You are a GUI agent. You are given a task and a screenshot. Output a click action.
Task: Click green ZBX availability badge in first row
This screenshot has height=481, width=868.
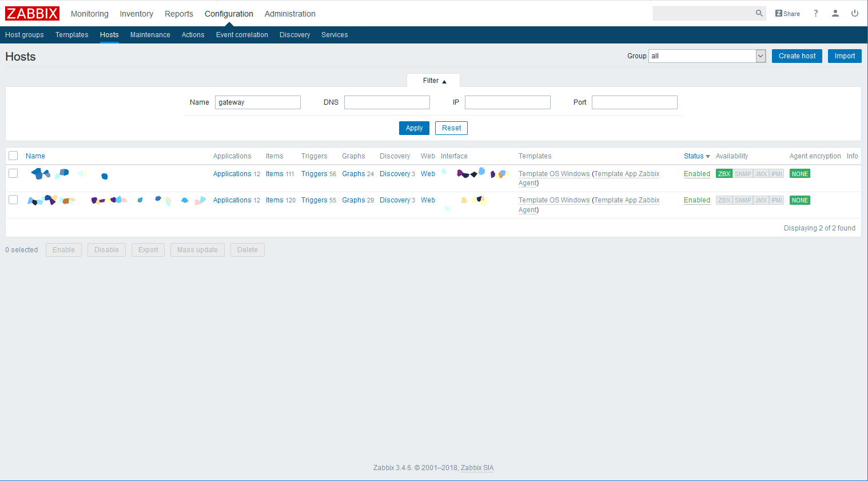724,174
